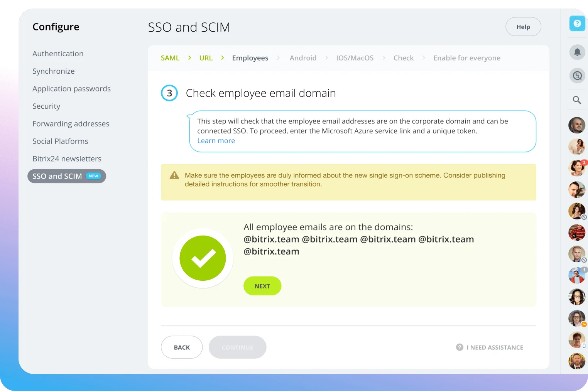
Task: Click the I NEED ASSISTANCE link
Action: tap(495, 347)
